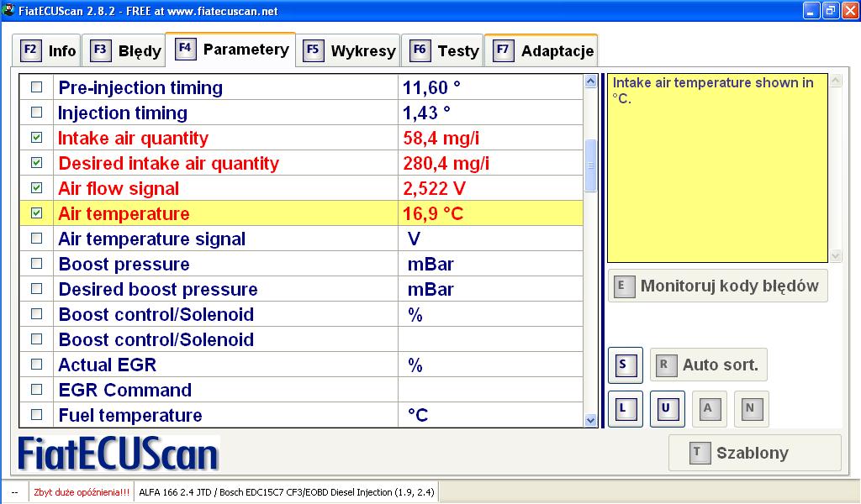Click Monitoruj kody błędów button
The width and height of the screenshot is (861, 504).
pyautogui.click(x=718, y=286)
